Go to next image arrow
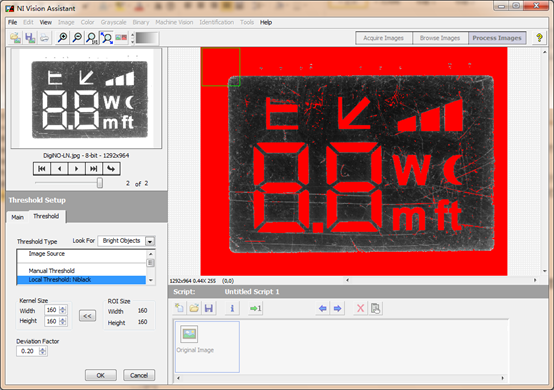554x390 pixels. coord(76,169)
